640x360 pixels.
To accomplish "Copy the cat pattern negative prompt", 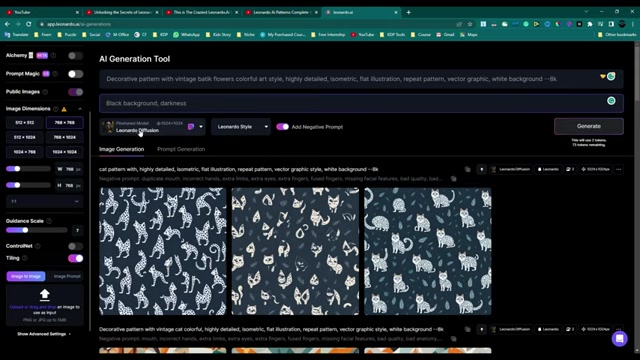I will [453, 179].
